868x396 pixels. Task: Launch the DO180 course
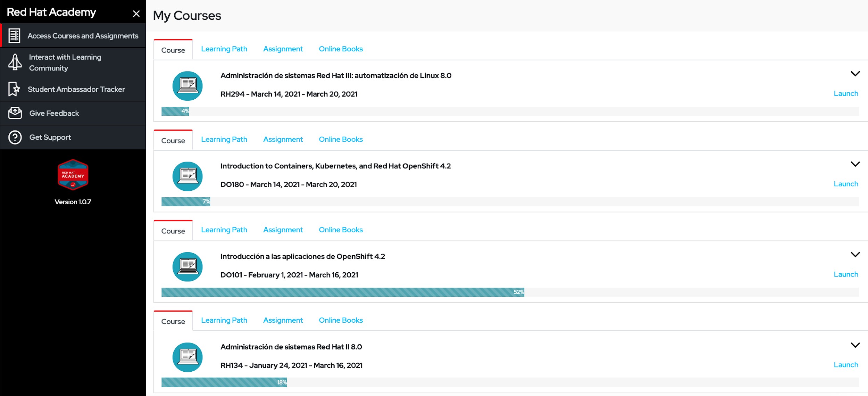click(846, 184)
